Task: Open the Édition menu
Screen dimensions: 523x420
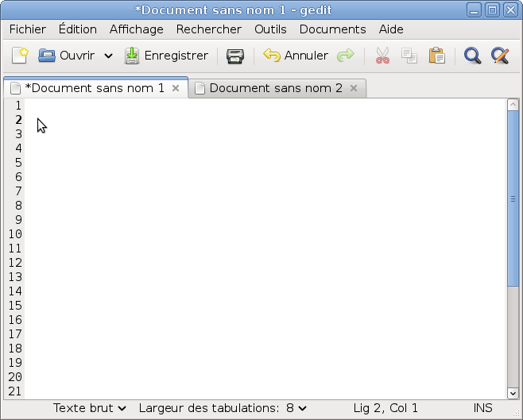Action: click(78, 29)
